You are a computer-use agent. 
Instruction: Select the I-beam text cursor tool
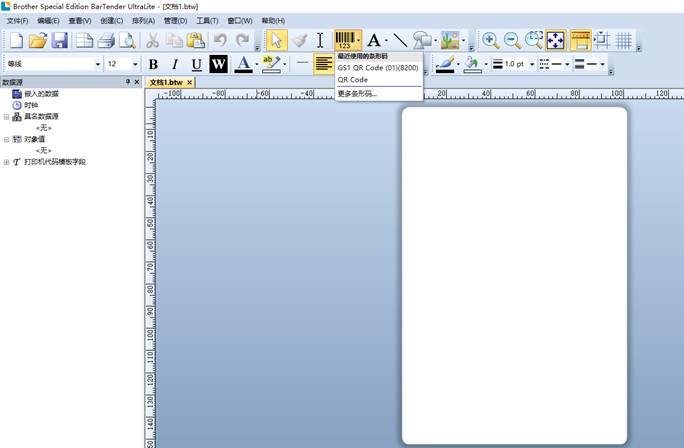pos(320,41)
